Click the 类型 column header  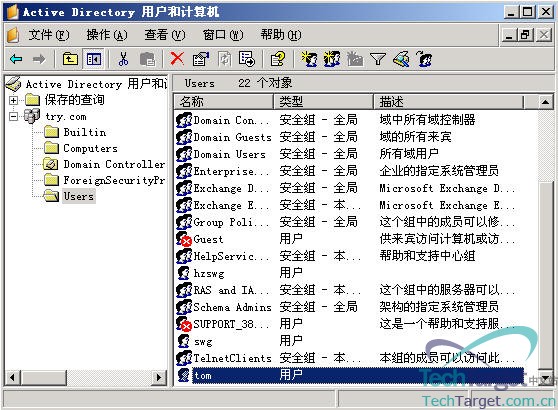(x=323, y=102)
